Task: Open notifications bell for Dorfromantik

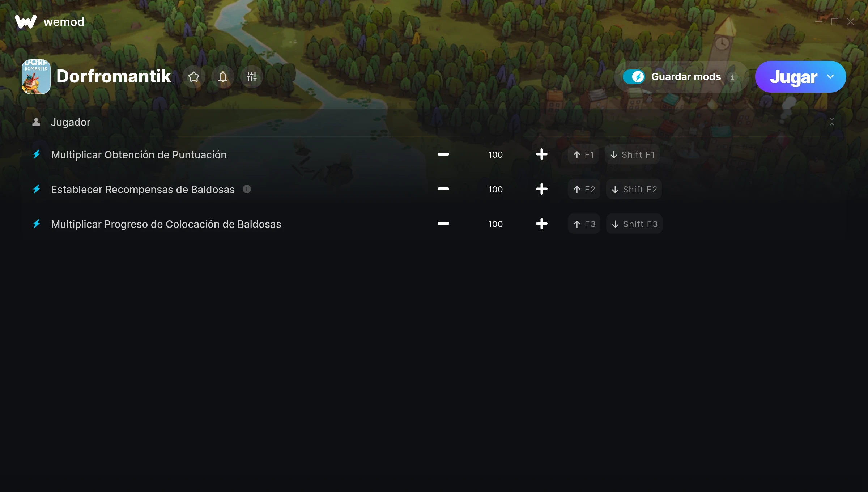Action: pos(223,77)
